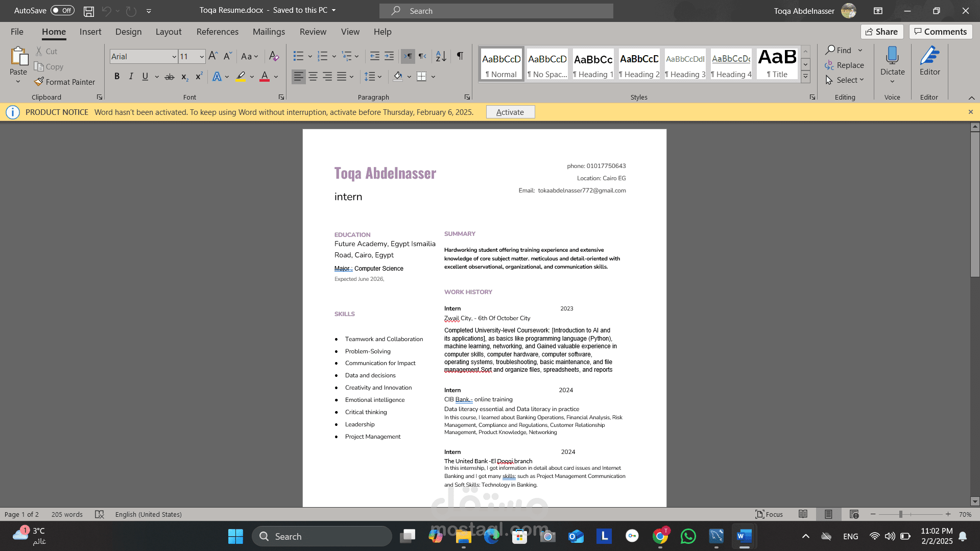The height and width of the screenshot is (551, 980).
Task: Select the Format Painter tool
Action: 65,82
